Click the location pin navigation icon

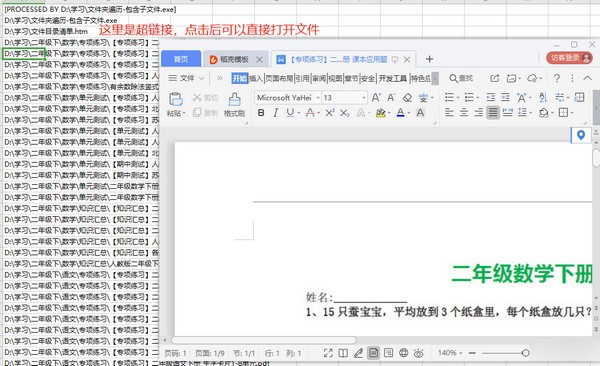point(581,135)
